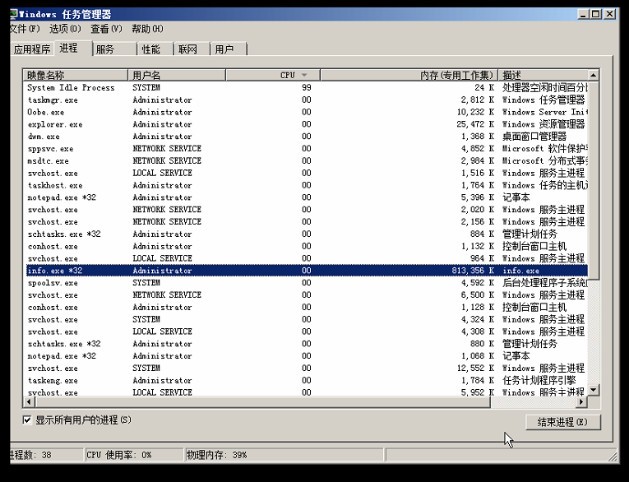Click the Task Manager title bar icon
The image size is (629, 482).
[x=14, y=14]
